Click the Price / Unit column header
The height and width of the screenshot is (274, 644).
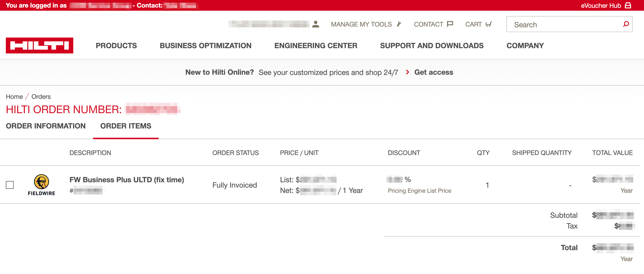[299, 153]
